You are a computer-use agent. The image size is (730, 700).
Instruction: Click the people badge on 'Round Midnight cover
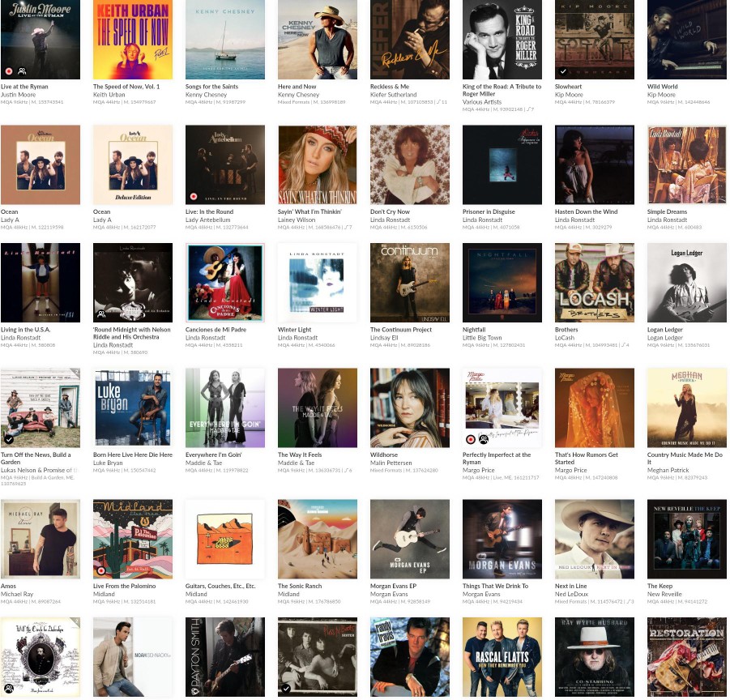tap(101, 314)
